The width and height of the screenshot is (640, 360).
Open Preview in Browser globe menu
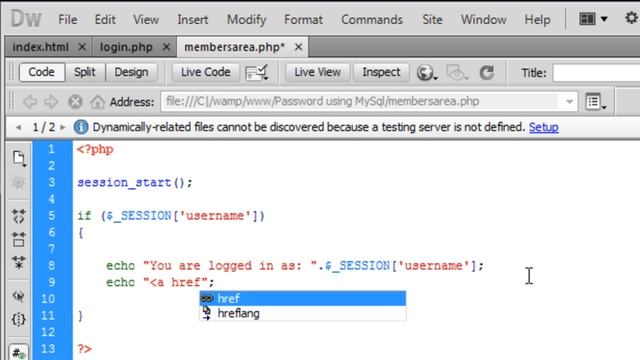tap(427, 73)
